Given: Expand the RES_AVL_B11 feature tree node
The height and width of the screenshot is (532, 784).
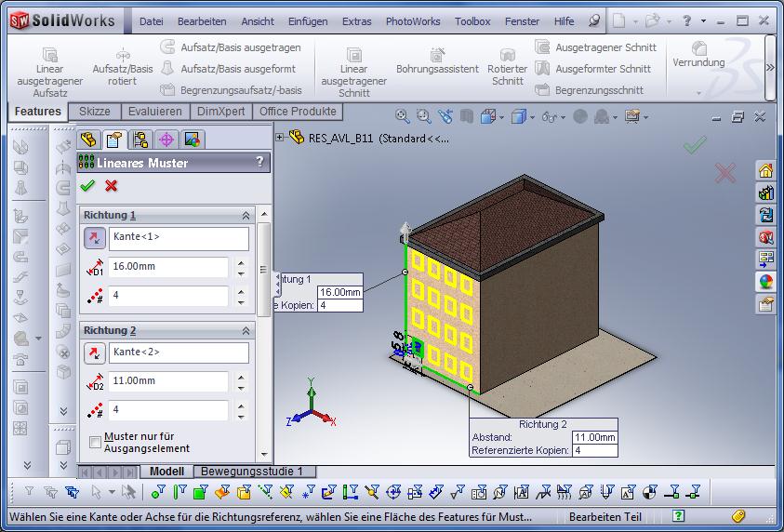Looking at the screenshot, I should (x=280, y=137).
